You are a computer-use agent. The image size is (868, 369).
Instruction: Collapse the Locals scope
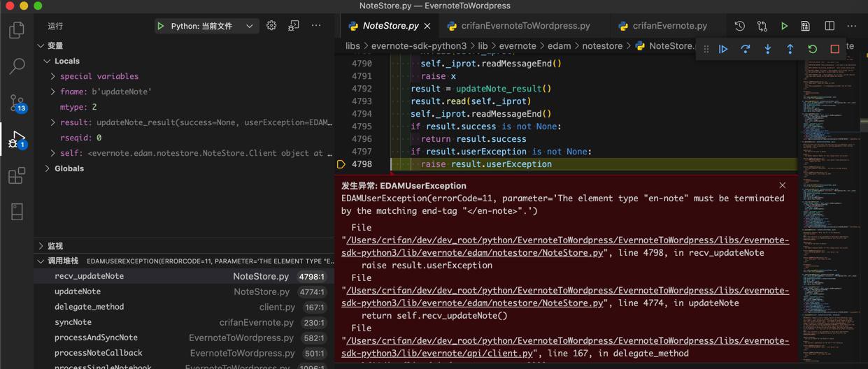[x=48, y=61]
